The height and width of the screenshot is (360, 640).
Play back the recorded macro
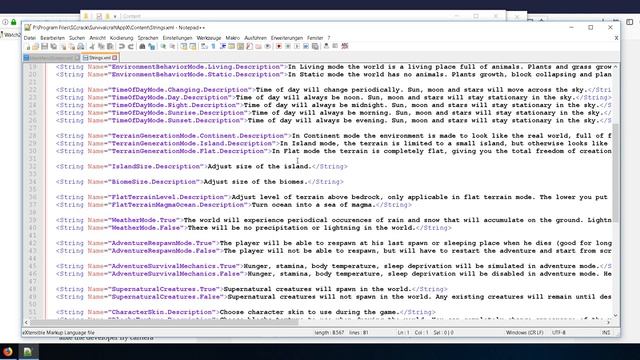[x=296, y=46]
